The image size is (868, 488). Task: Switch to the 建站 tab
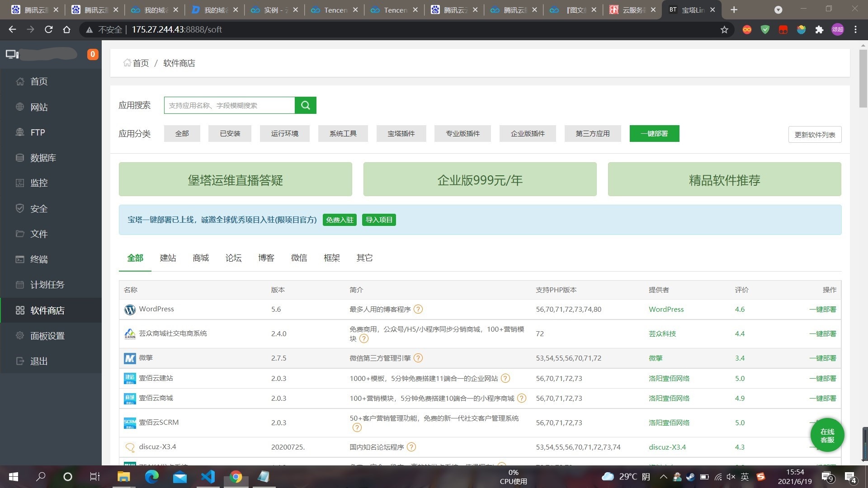[168, 258]
